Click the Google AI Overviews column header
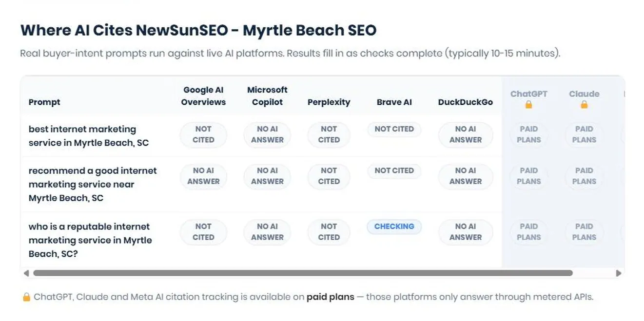644x321 pixels. tap(203, 96)
